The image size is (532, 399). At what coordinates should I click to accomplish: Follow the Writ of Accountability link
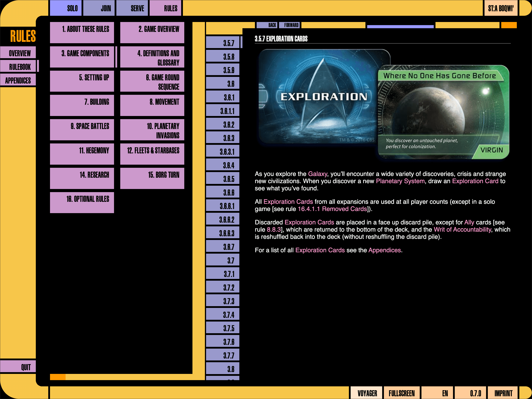coord(462,229)
